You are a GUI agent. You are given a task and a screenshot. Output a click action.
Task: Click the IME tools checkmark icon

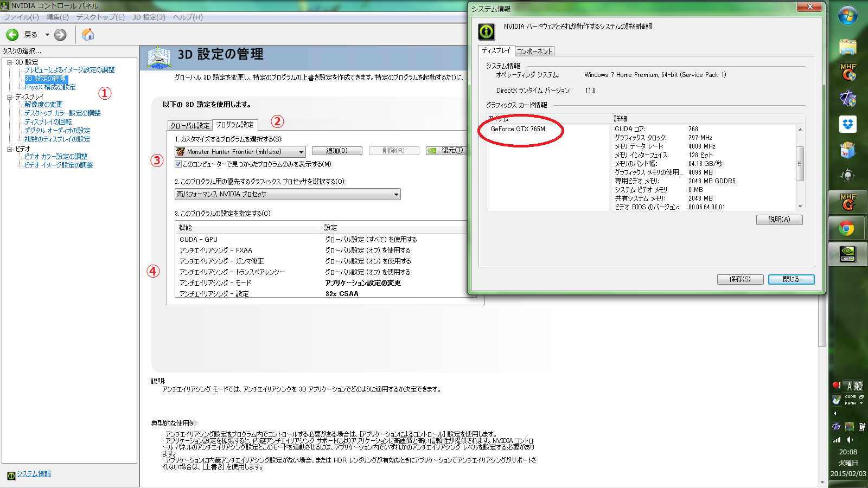click(837, 400)
